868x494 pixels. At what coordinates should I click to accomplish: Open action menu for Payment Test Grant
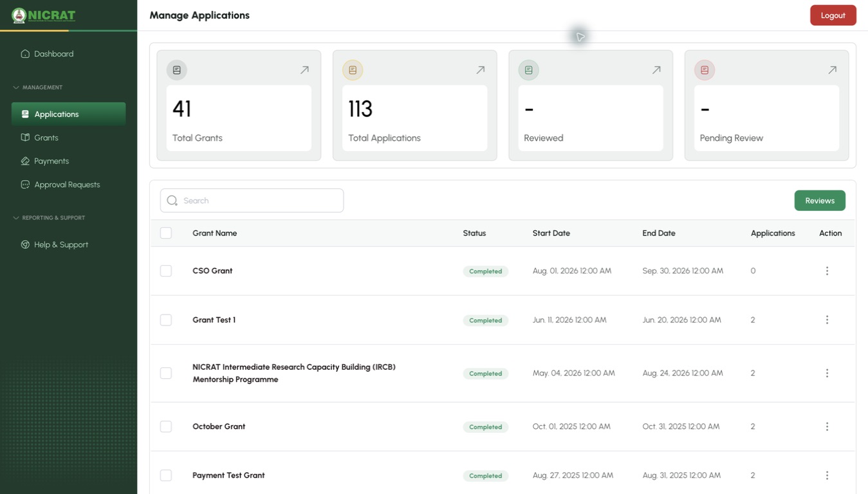827,475
